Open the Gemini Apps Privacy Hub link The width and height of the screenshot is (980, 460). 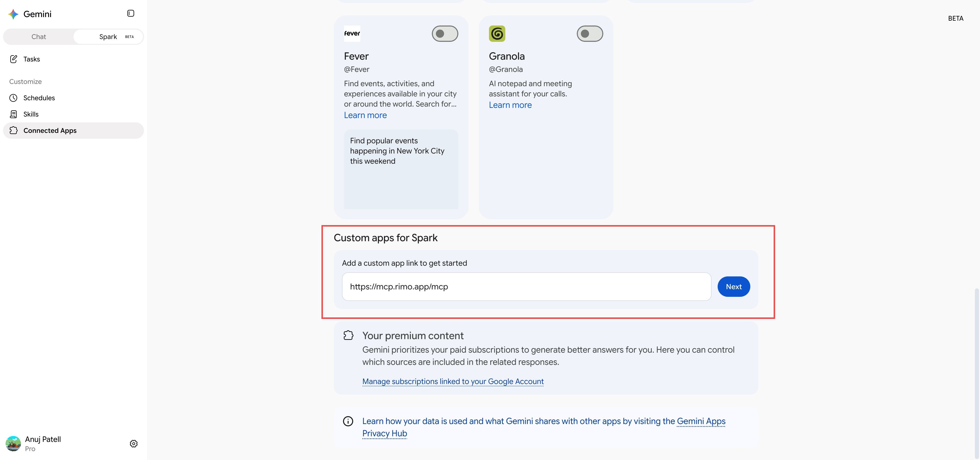coord(701,421)
